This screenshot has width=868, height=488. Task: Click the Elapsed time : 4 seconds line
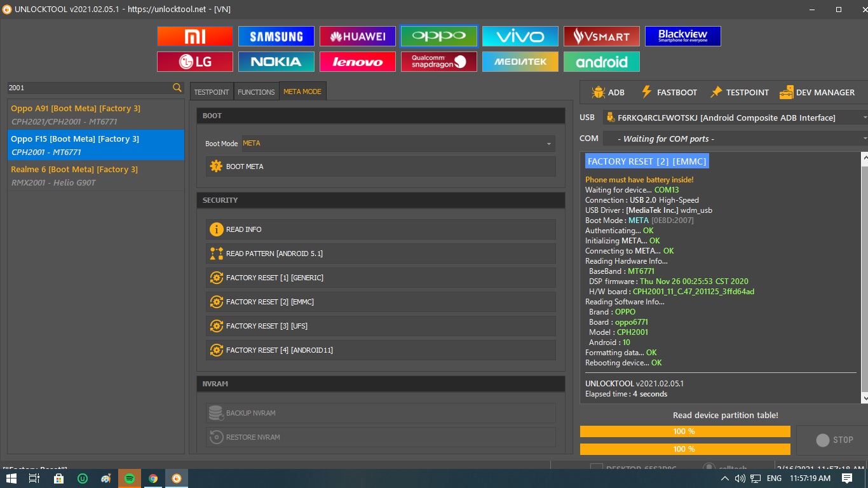(626, 394)
